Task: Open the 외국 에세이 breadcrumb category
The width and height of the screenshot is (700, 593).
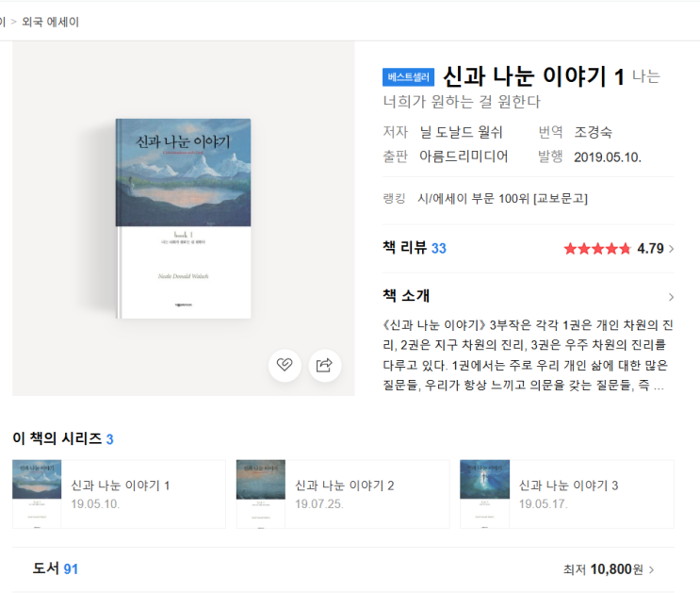Action: point(51,22)
